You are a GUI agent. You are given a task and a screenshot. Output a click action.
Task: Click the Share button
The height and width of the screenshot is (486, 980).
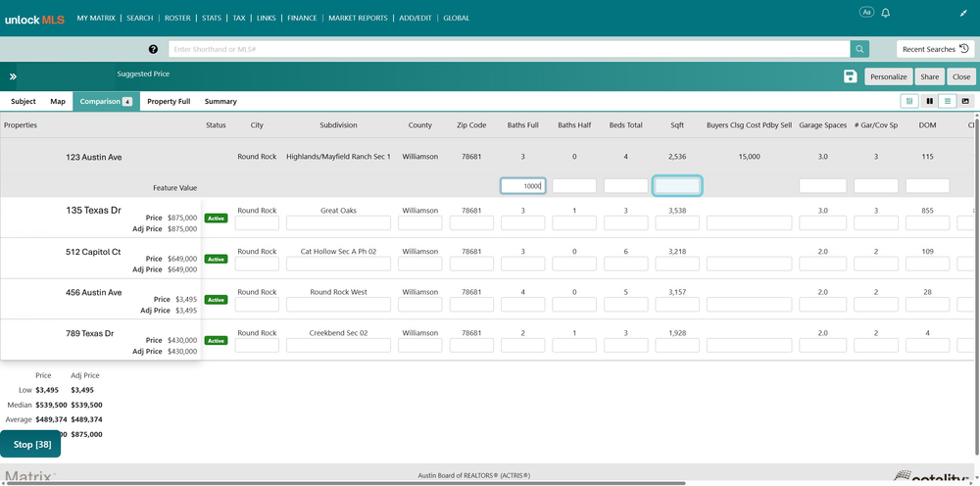click(x=929, y=76)
